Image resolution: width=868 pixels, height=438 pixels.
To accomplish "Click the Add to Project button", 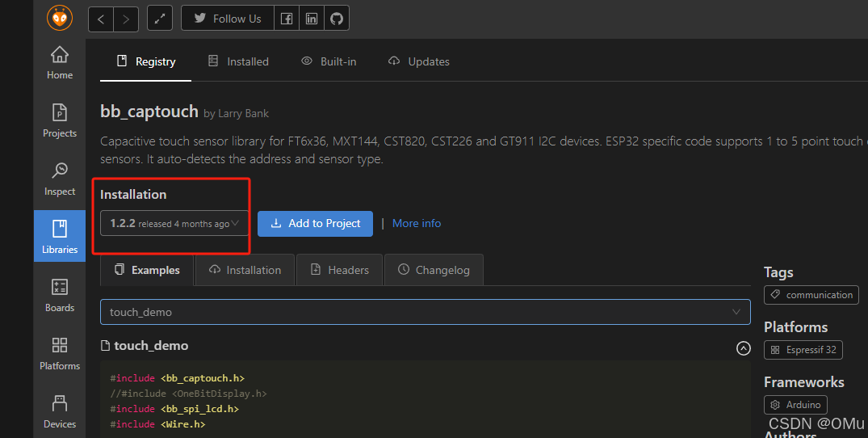I will pyautogui.click(x=315, y=224).
